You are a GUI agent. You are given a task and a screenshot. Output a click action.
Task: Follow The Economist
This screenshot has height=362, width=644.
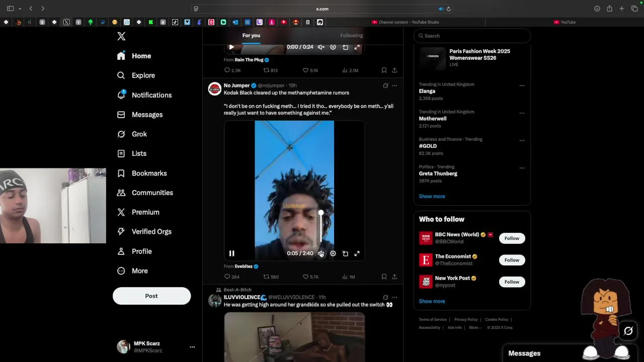point(512,260)
